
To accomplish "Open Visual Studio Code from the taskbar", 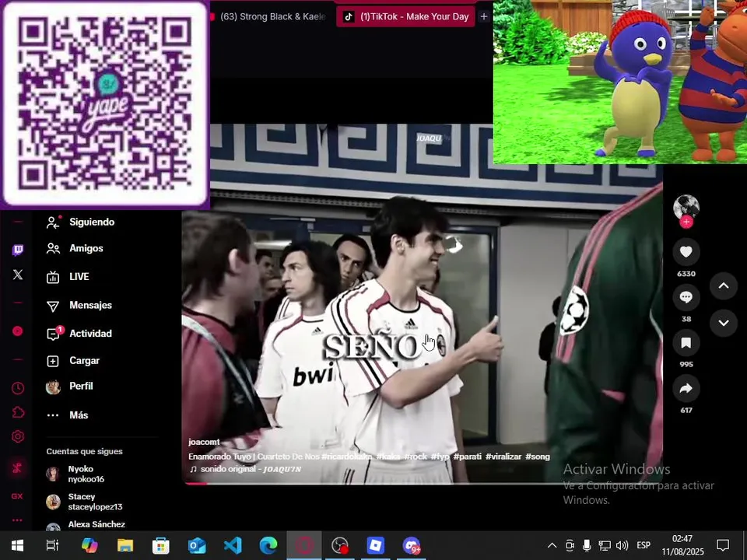I will (233, 545).
